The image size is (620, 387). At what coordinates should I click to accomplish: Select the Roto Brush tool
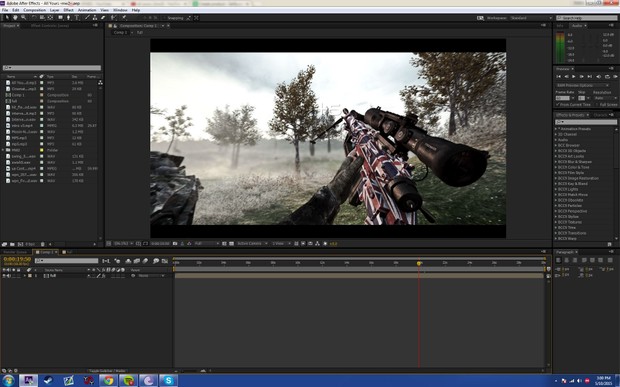(113, 17)
